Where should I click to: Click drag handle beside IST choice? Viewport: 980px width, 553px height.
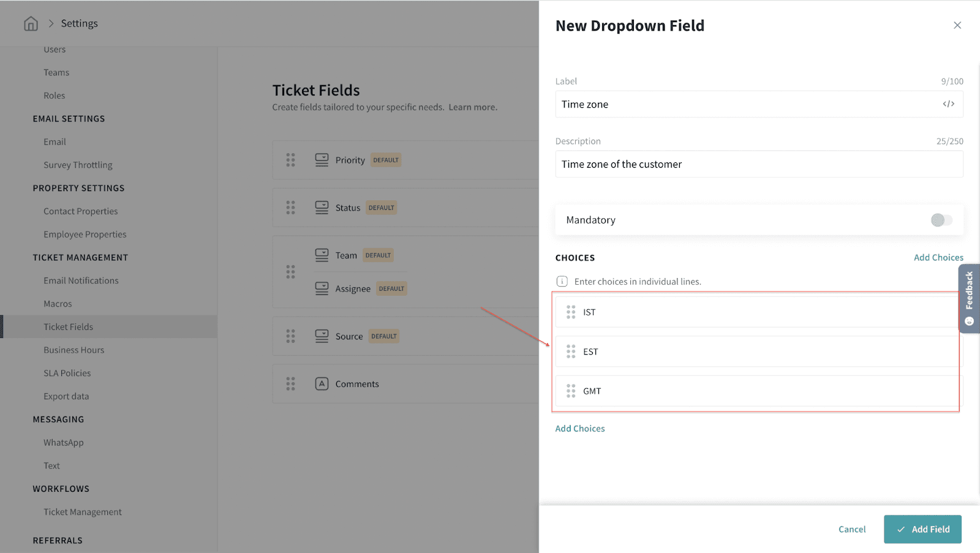click(x=571, y=312)
